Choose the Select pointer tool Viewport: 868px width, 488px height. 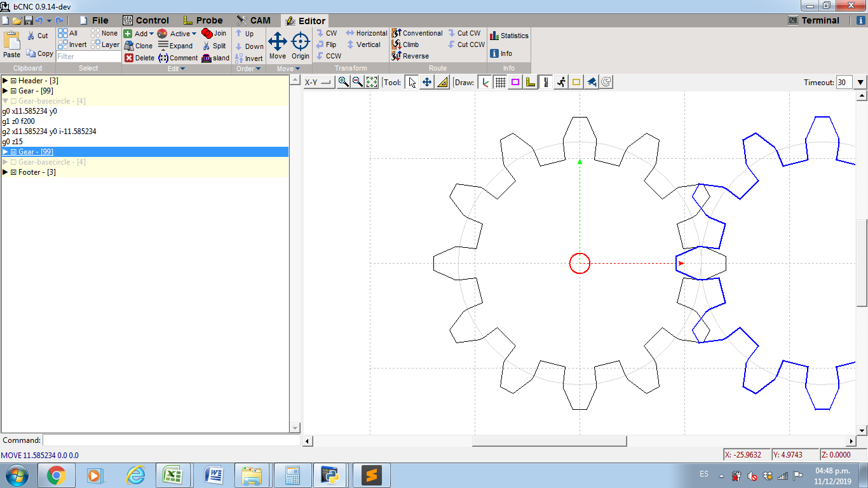[x=412, y=82]
